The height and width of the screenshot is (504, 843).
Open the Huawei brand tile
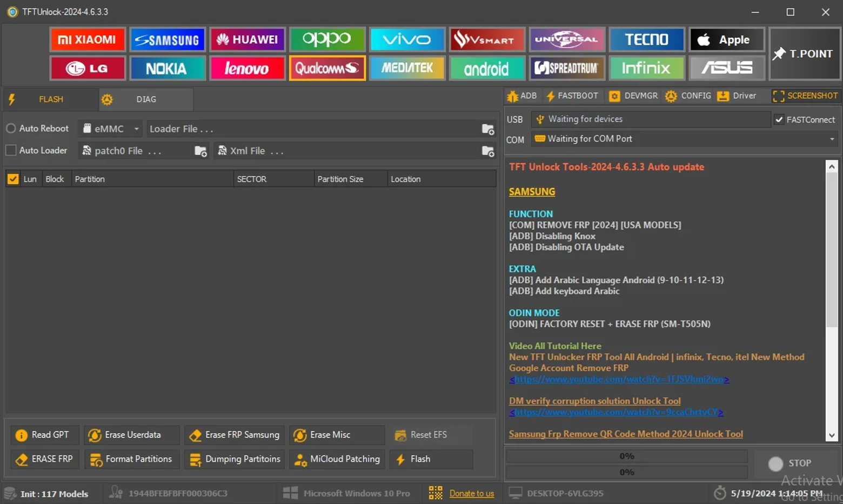(x=247, y=39)
